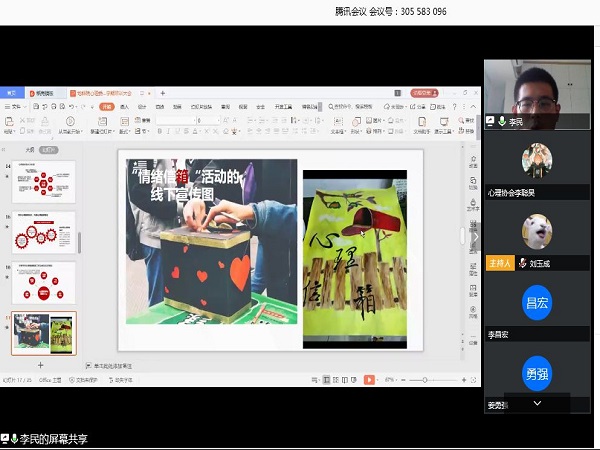This screenshot has height=450, width=600.
Task: Click the 勇强 participant avatar
Action: [x=537, y=373]
